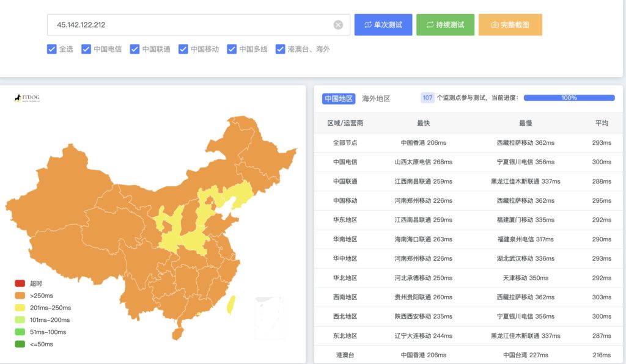626x364 pixels.
Task: Click 山西太原电信 268ms cell
Action: (x=423, y=162)
